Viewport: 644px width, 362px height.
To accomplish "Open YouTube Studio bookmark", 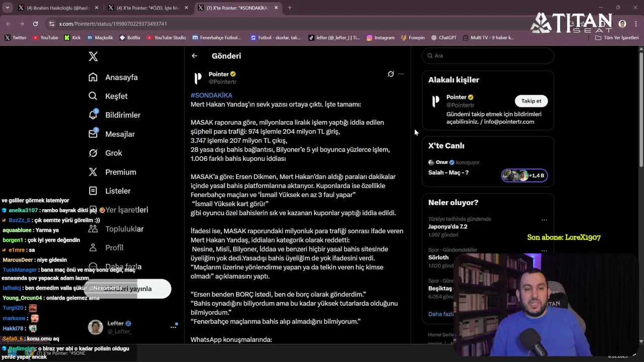I will coord(166,38).
